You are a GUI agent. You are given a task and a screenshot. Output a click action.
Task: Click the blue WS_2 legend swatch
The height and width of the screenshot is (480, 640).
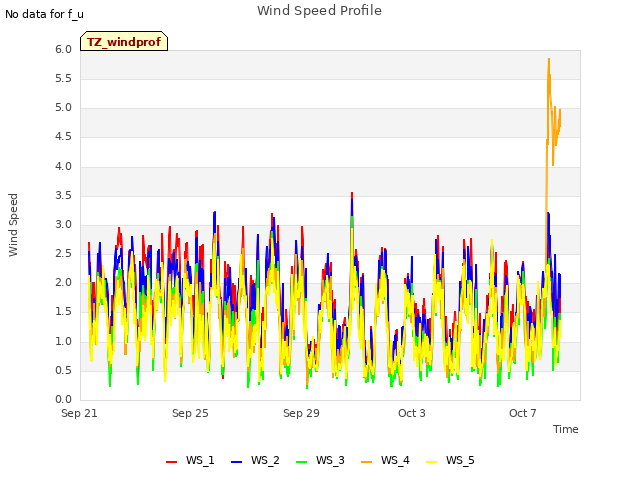coord(236,462)
